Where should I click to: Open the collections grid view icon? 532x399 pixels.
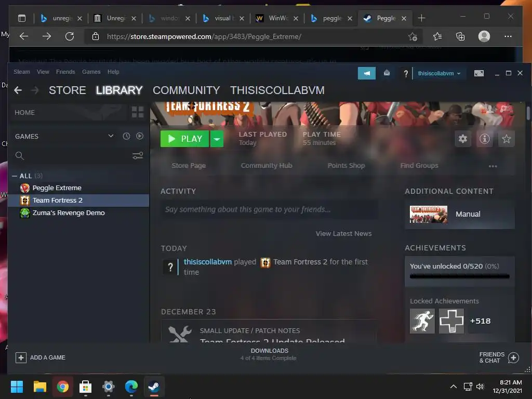pyautogui.click(x=137, y=112)
